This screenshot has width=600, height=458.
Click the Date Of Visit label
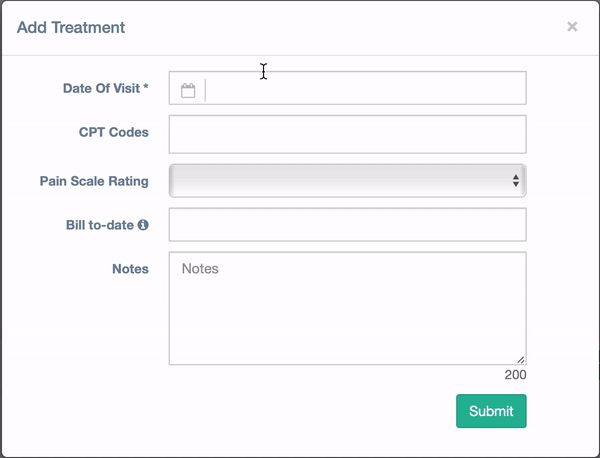101,88
